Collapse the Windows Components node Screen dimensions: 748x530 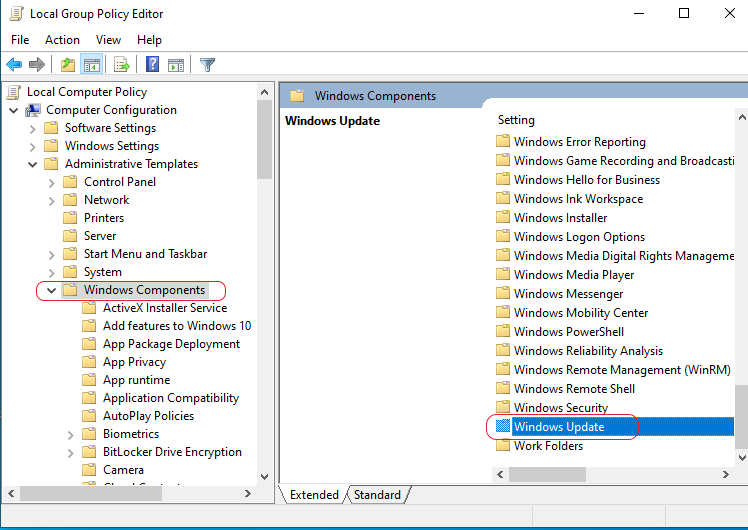pos(52,291)
